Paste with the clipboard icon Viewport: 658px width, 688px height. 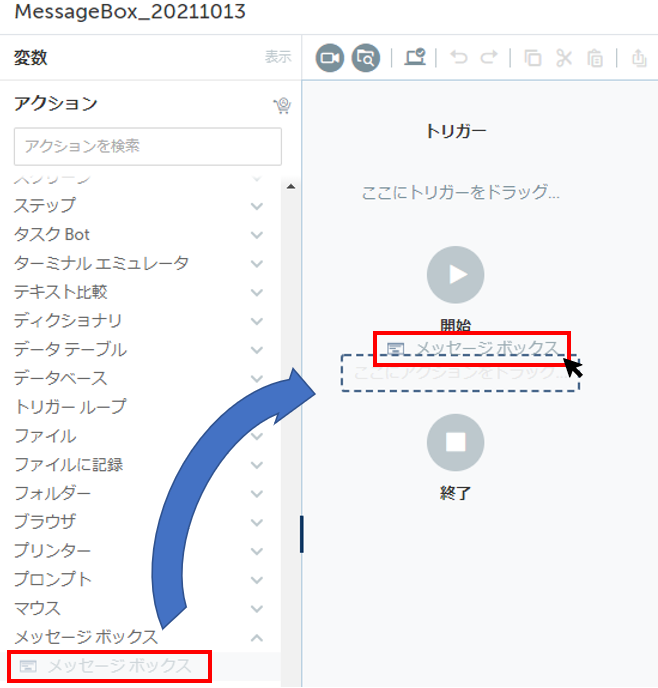pos(595,57)
